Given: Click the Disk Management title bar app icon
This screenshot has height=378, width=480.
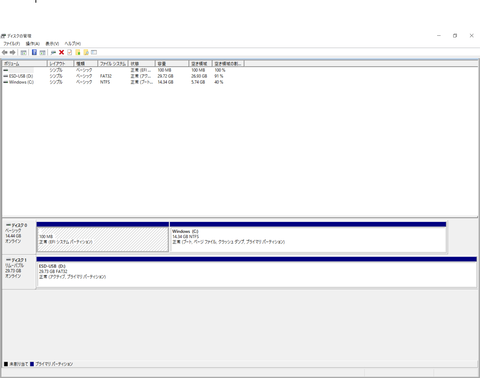Looking at the screenshot, I should 4,36.
